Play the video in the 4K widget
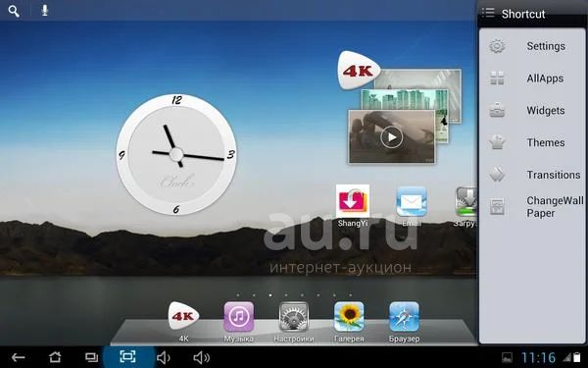This screenshot has width=588, height=368. (391, 137)
